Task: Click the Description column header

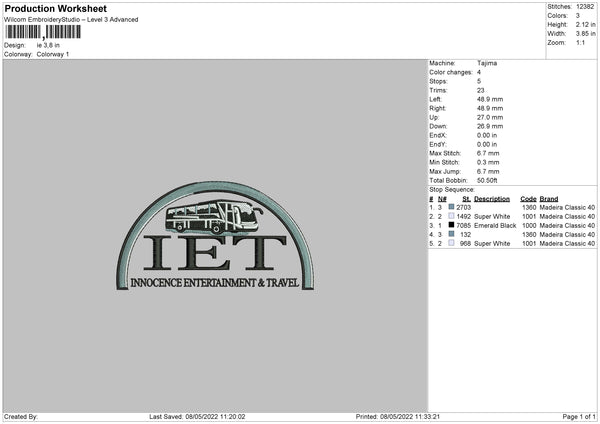Action: 492,199
